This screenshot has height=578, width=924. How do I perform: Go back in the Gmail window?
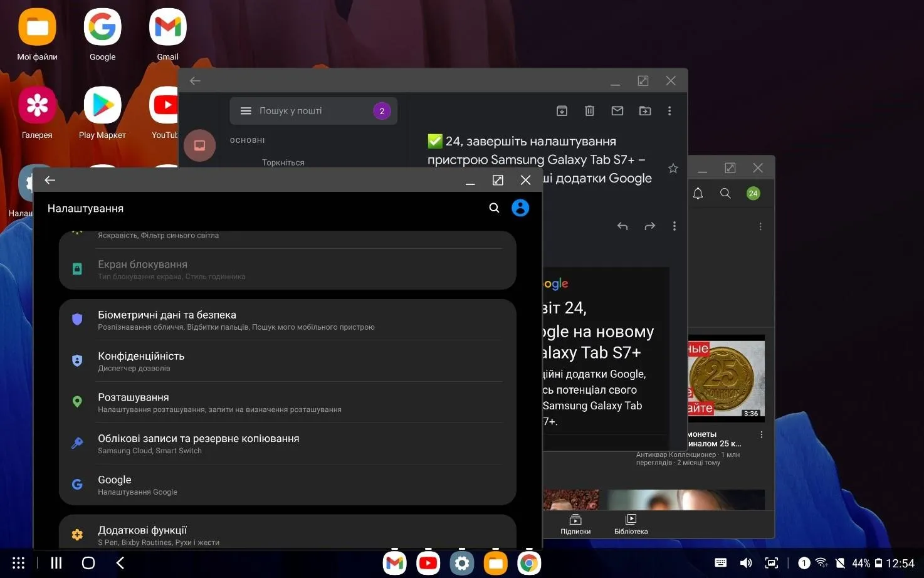click(x=195, y=81)
